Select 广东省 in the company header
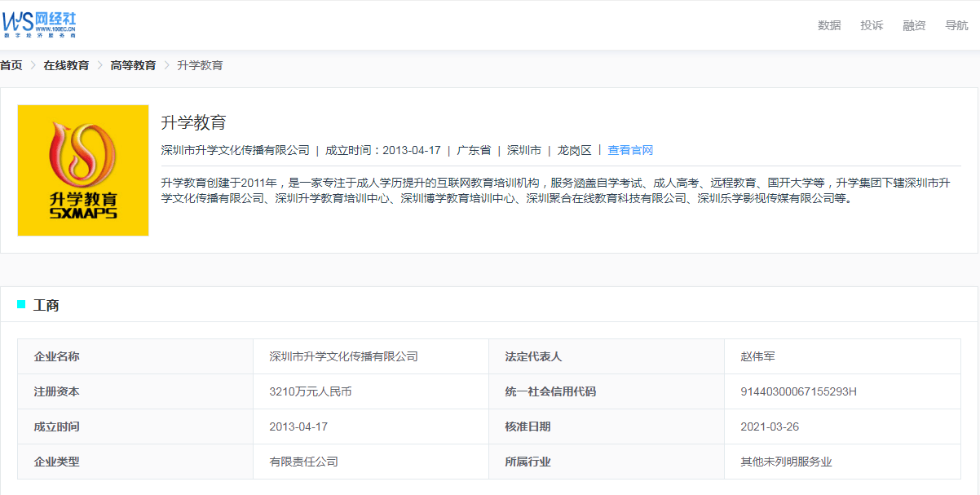980x495 pixels. pyautogui.click(x=474, y=150)
